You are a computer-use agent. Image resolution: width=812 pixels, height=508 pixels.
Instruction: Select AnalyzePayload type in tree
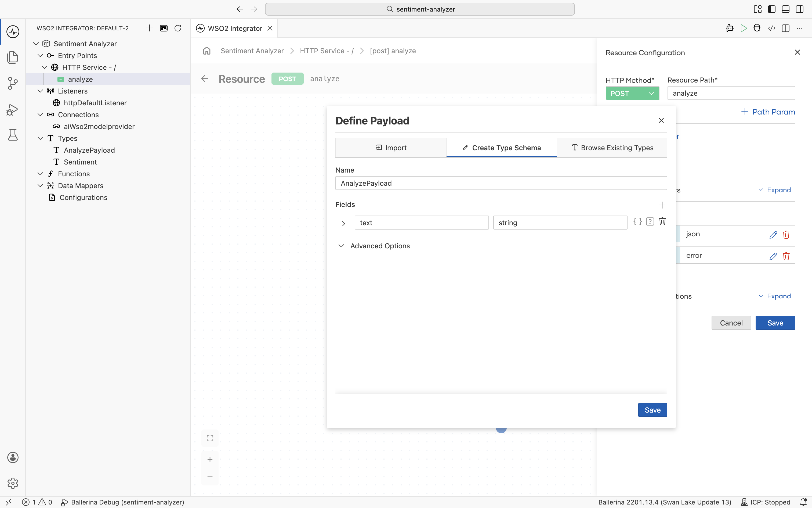(89, 150)
